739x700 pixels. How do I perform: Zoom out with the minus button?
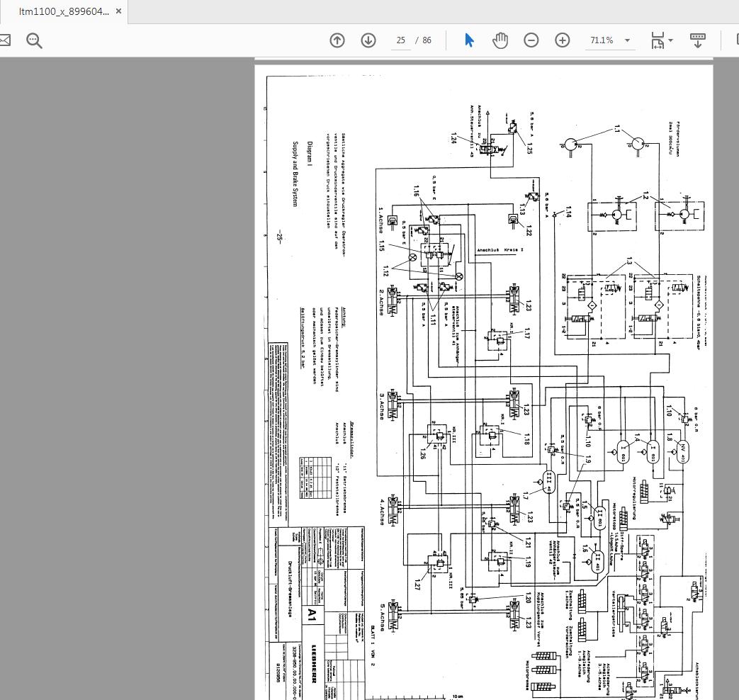coord(531,40)
